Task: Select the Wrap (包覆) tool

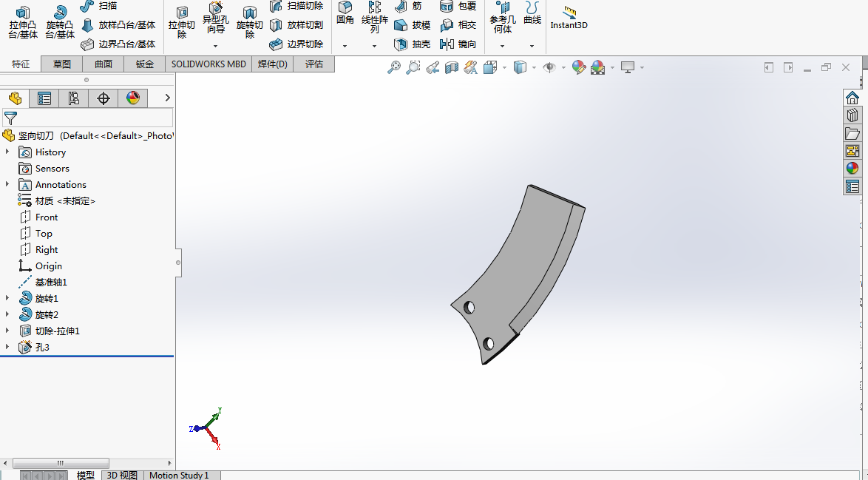Action: (x=458, y=5)
